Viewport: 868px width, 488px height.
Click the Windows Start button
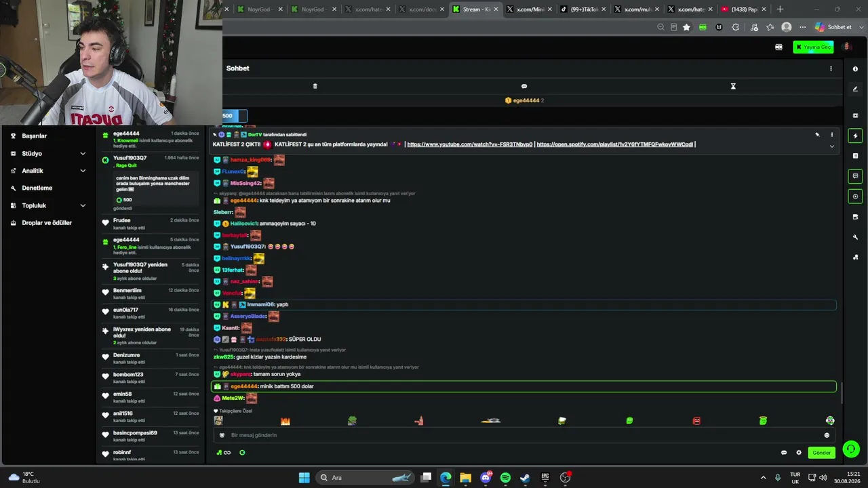click(304, 478)
